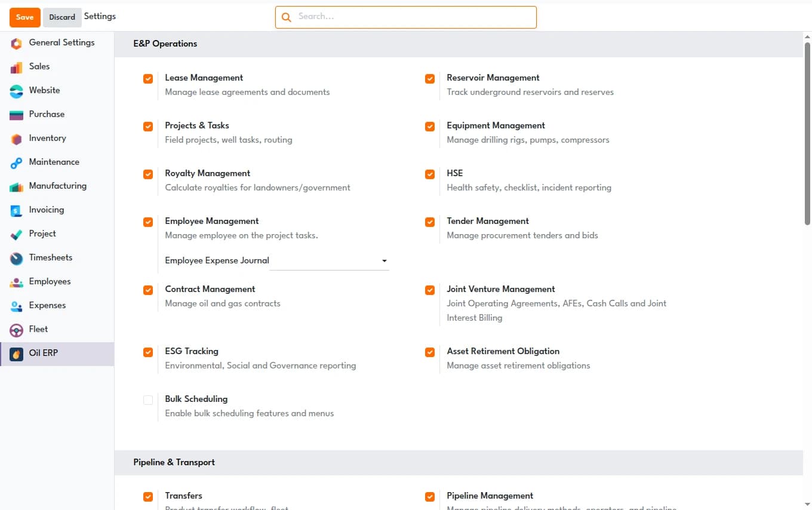Focus the Search input field
812x510 pixels.
coord(406,17)
